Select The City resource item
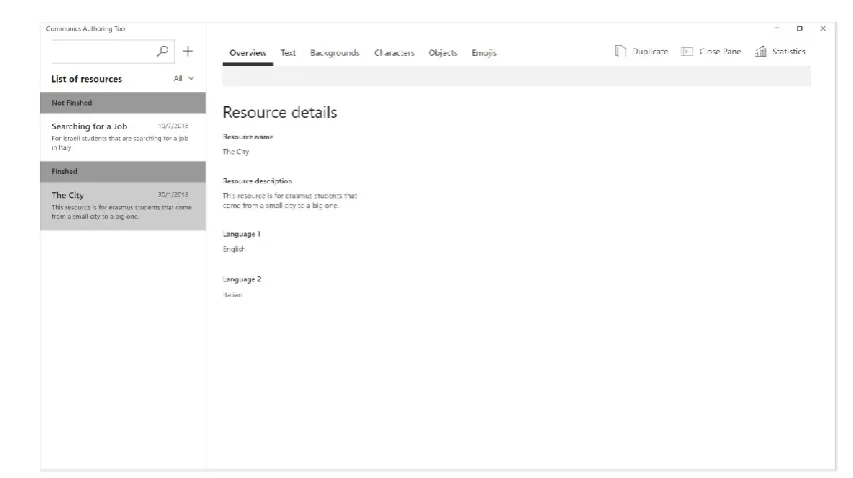Viewport: 853px width, 478px height. pos(123,206)
